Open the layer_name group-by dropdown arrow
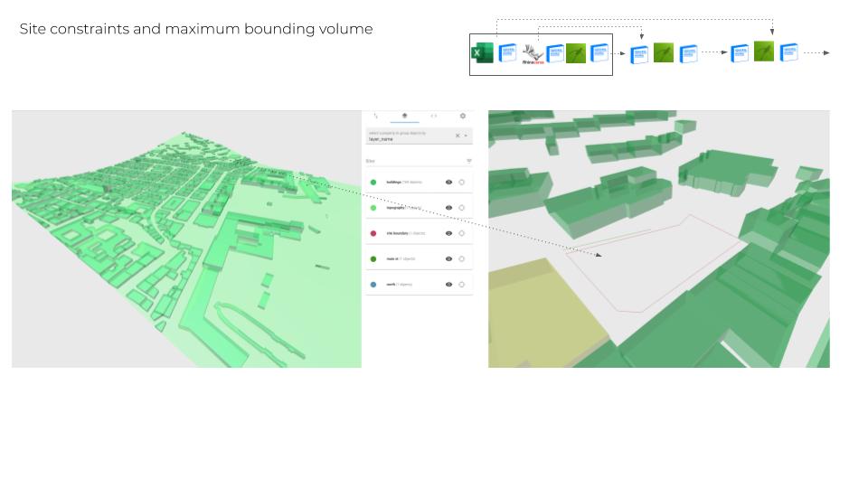 tap(466, 136)
